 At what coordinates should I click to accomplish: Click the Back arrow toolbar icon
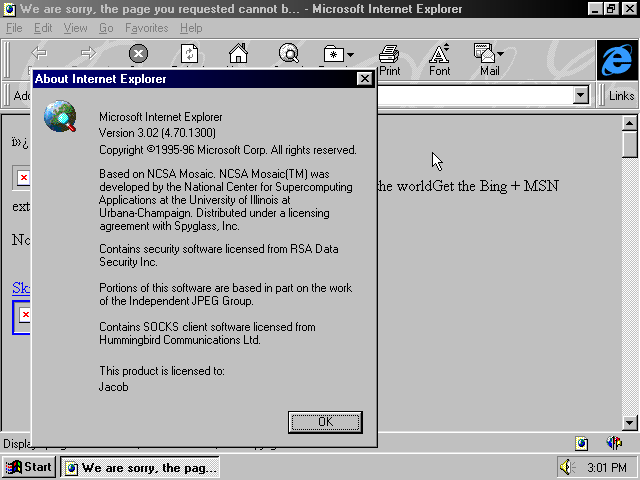[39, 53]
